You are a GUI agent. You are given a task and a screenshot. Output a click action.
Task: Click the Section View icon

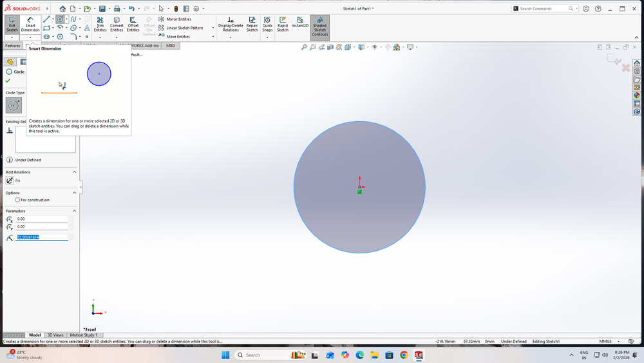[x=330, y=47]
